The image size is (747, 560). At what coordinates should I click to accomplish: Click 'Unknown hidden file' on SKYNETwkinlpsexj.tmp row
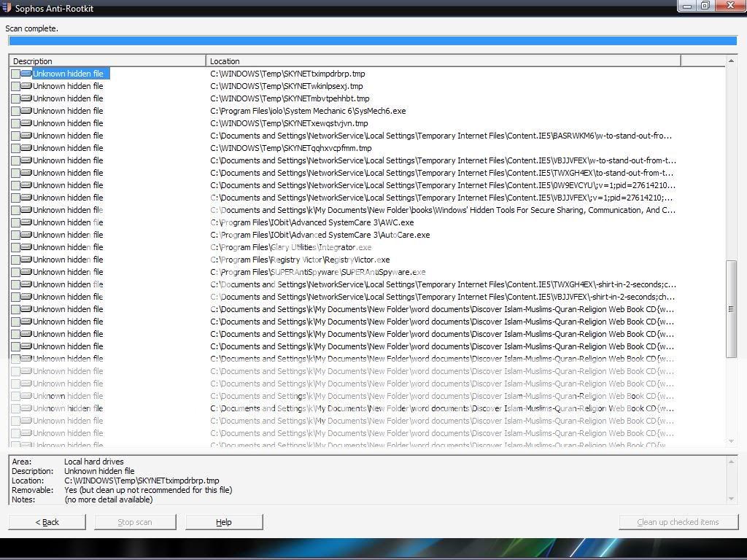pyautogui.click(x=68, y=86)
